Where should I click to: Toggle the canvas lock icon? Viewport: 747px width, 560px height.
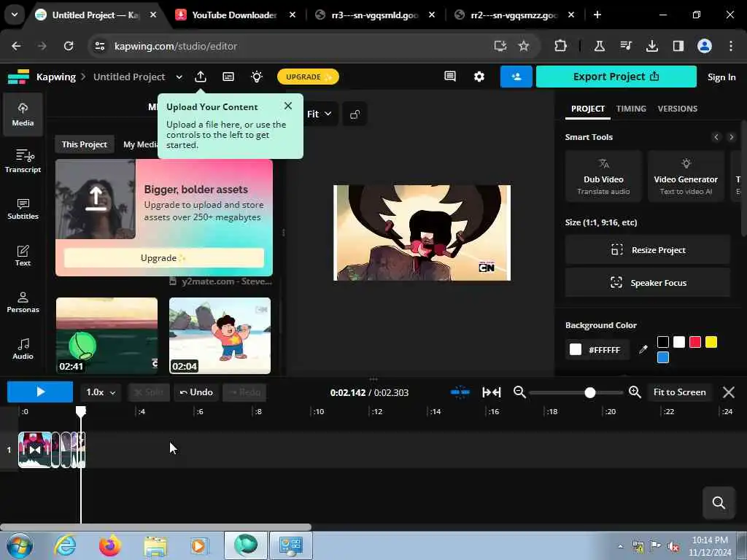click(x=355, y=114)
